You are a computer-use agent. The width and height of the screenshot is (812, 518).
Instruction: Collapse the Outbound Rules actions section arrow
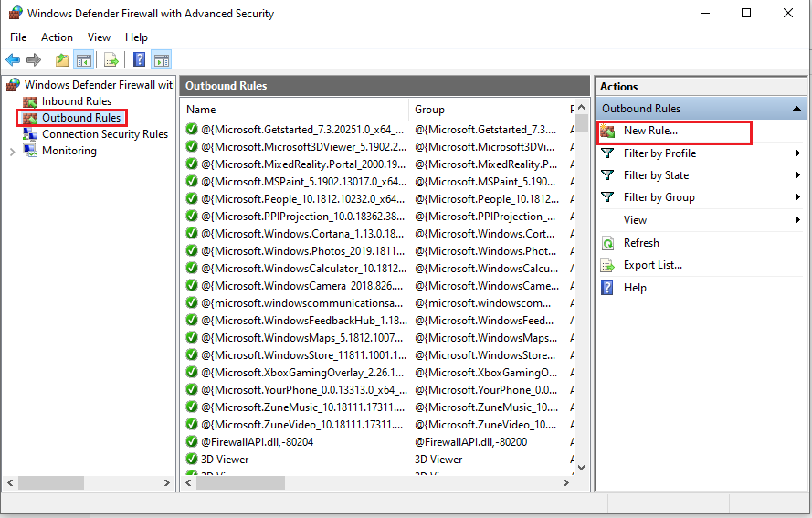[x=796, y=109]
